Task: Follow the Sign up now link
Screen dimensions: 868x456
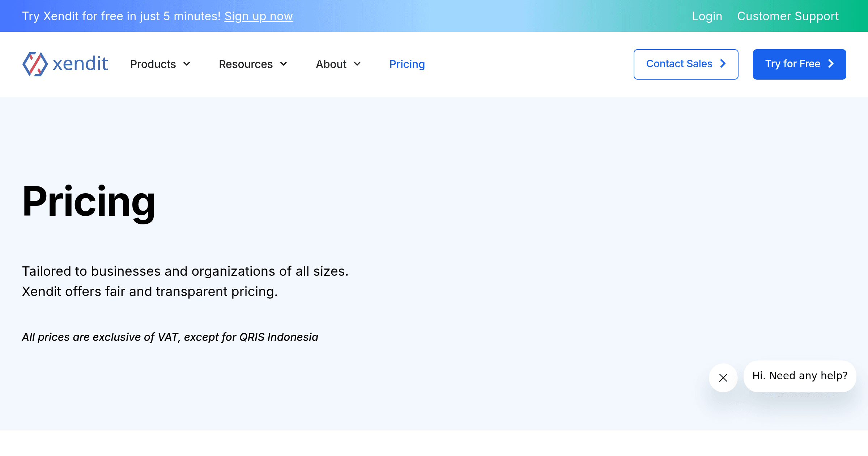Action: [x=259, y=16]
